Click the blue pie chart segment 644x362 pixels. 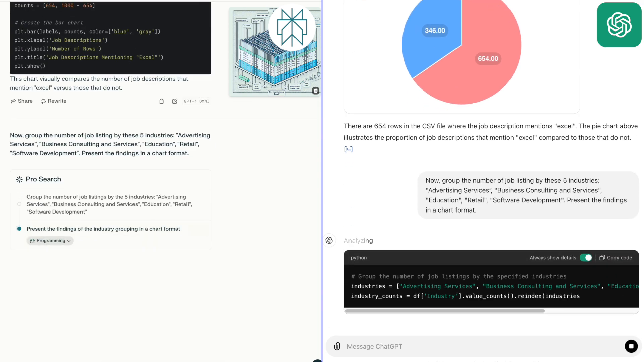point(434,30)
